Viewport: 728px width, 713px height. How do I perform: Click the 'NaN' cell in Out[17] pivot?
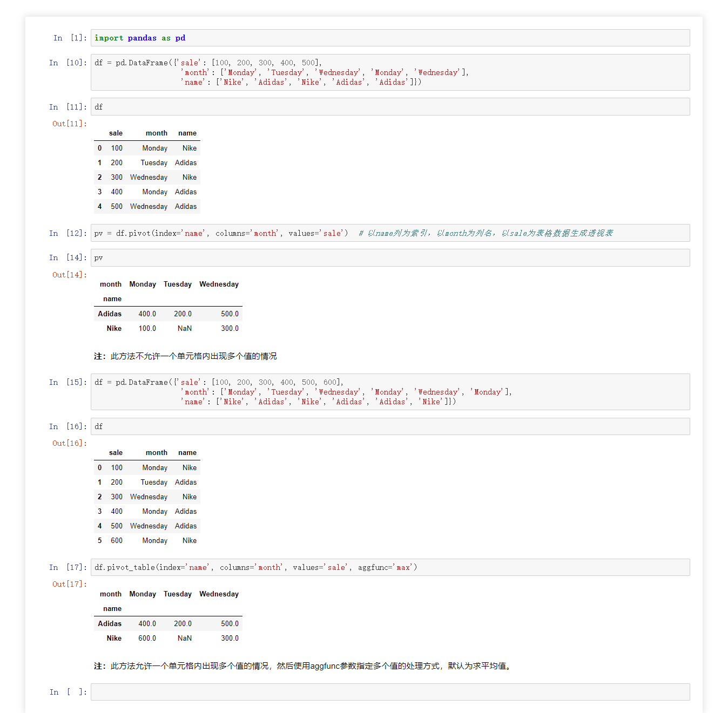[x=185, y=638]
